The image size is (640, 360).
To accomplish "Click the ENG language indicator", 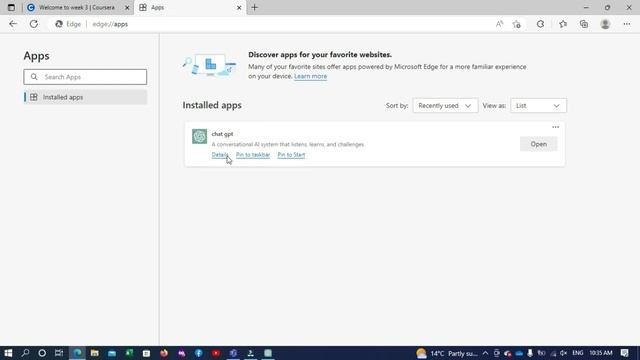I will 578,353.
